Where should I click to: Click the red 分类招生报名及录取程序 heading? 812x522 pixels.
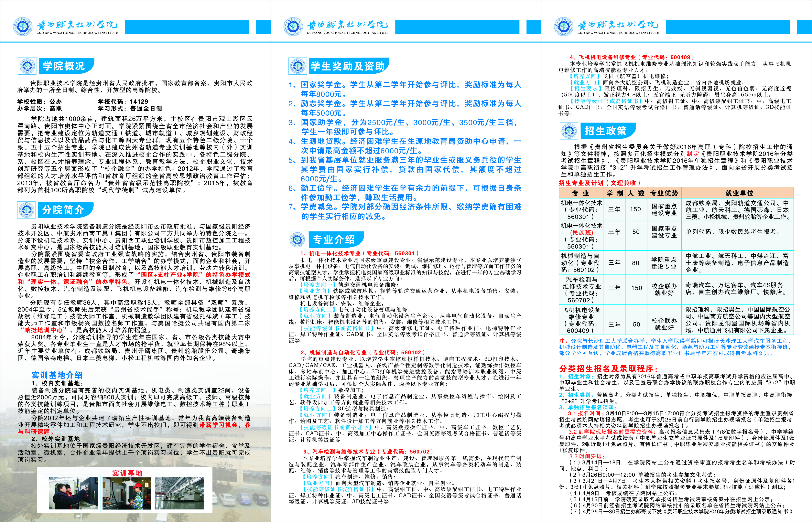tap(609, 369)
